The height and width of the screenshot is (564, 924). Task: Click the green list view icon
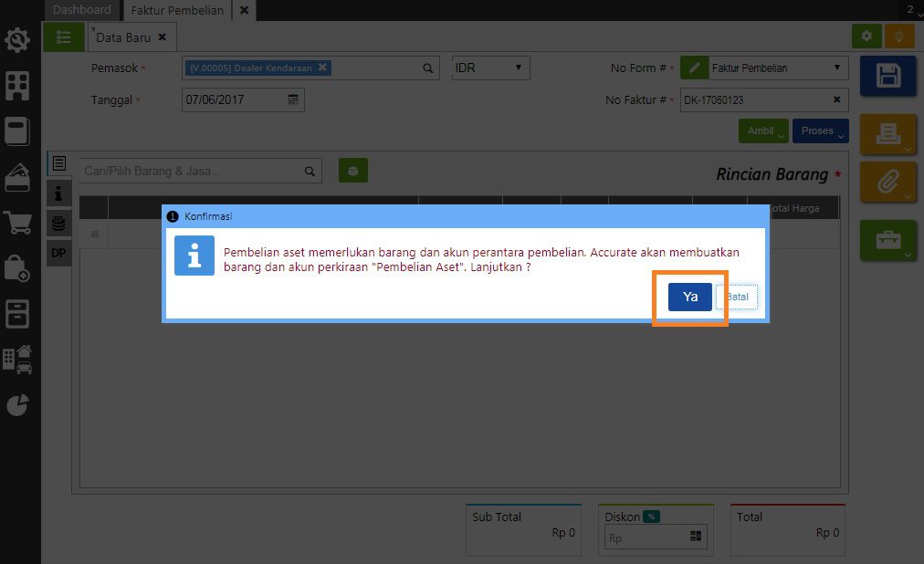63,37
